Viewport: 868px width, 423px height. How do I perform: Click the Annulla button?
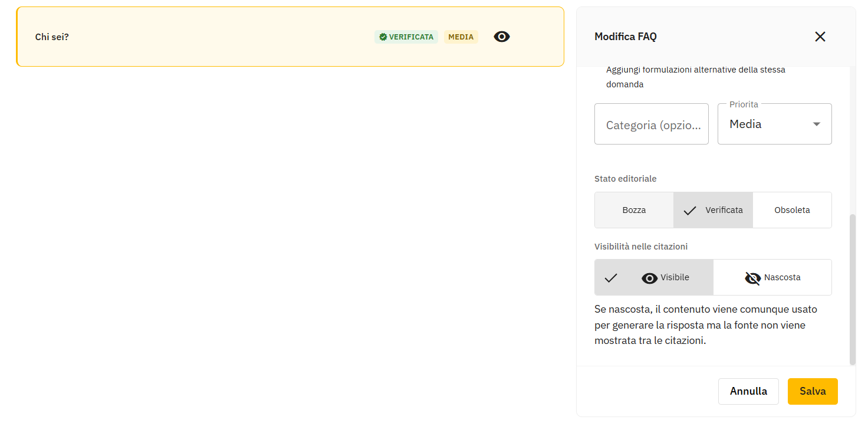748,391
